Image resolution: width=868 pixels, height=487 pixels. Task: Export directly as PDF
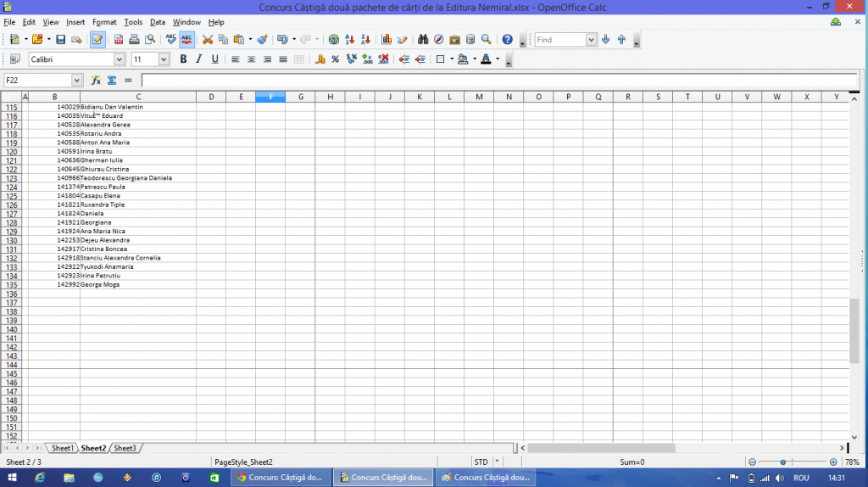coord(119,39)
